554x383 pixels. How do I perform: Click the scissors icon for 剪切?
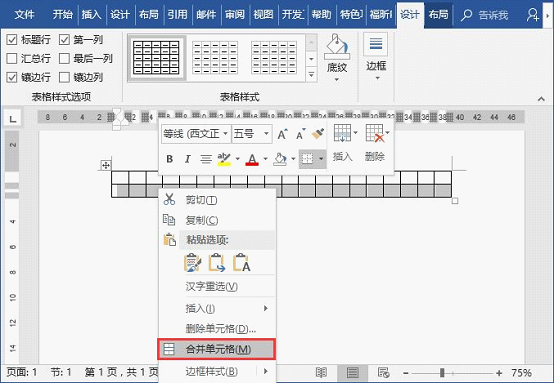click(x=169, y=200)
